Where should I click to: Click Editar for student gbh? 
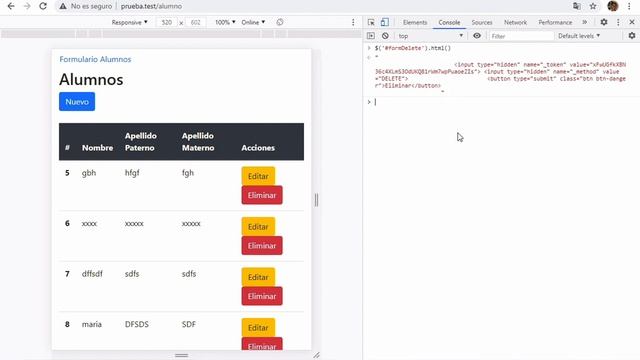[258, 176]
